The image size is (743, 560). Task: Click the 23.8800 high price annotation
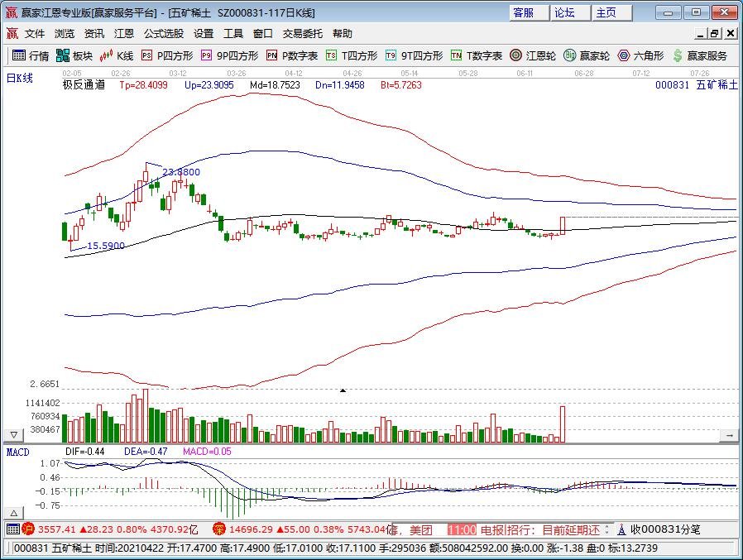tap(181, 172)
